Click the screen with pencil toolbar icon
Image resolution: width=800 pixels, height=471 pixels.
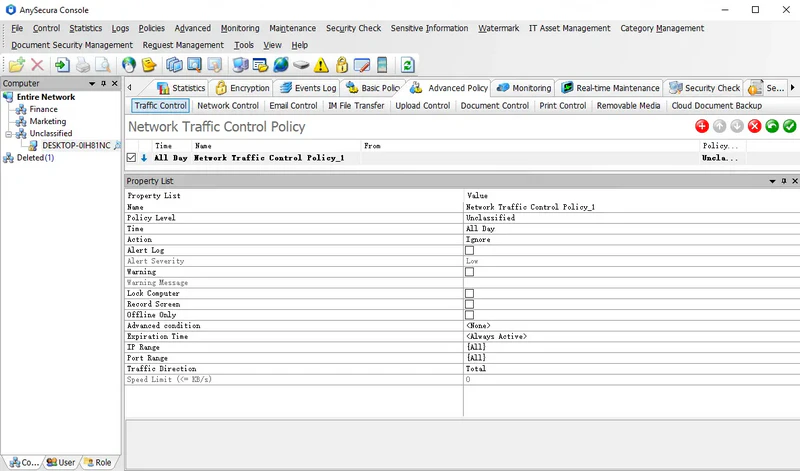pyautogui.click(x=362, y=65)
